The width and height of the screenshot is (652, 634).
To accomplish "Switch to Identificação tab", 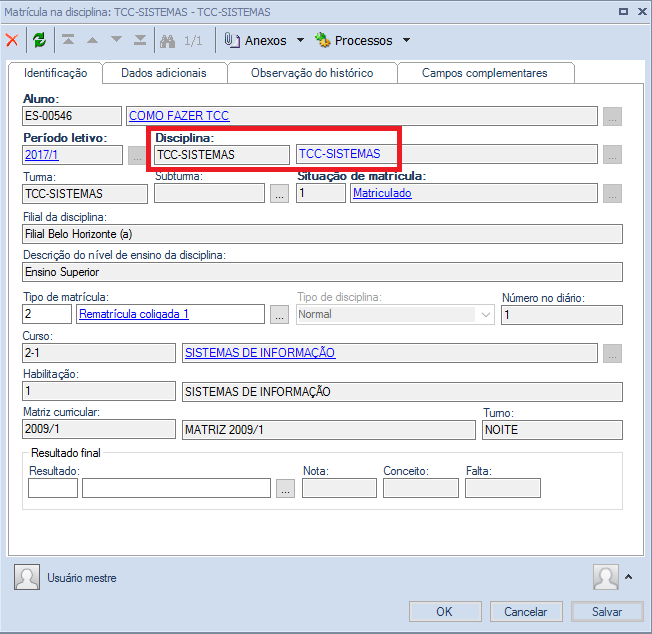I will point(55,73).
